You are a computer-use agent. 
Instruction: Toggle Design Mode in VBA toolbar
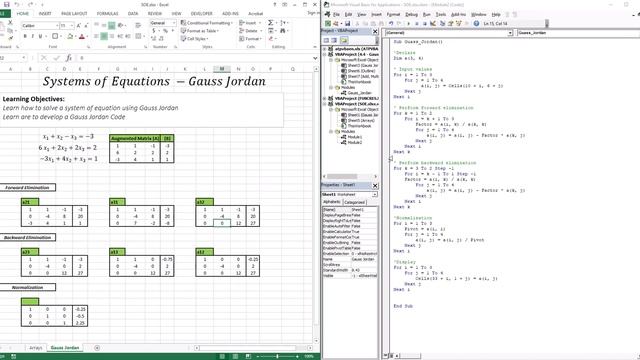click(x=433, y=24)
